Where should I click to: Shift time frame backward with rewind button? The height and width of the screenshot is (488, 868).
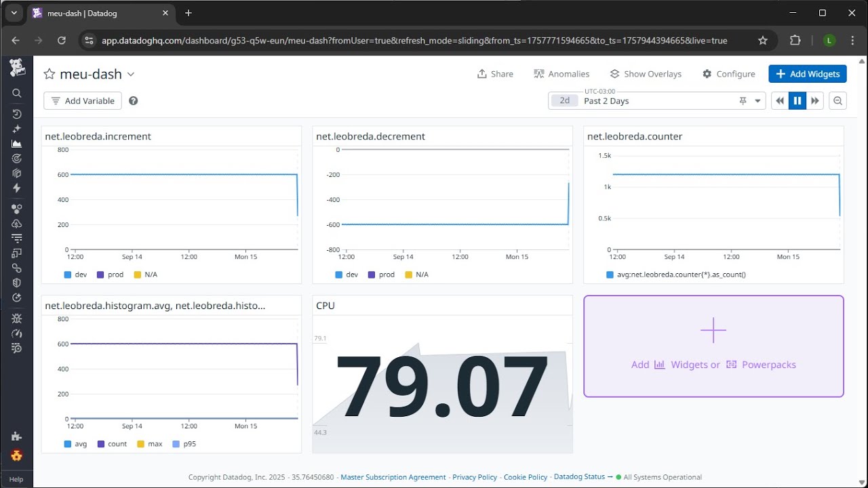780,101
